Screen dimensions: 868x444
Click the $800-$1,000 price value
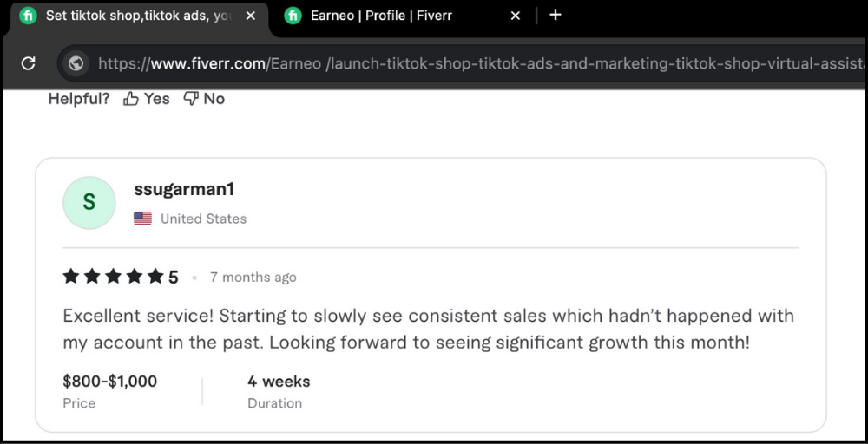(110, 382)
